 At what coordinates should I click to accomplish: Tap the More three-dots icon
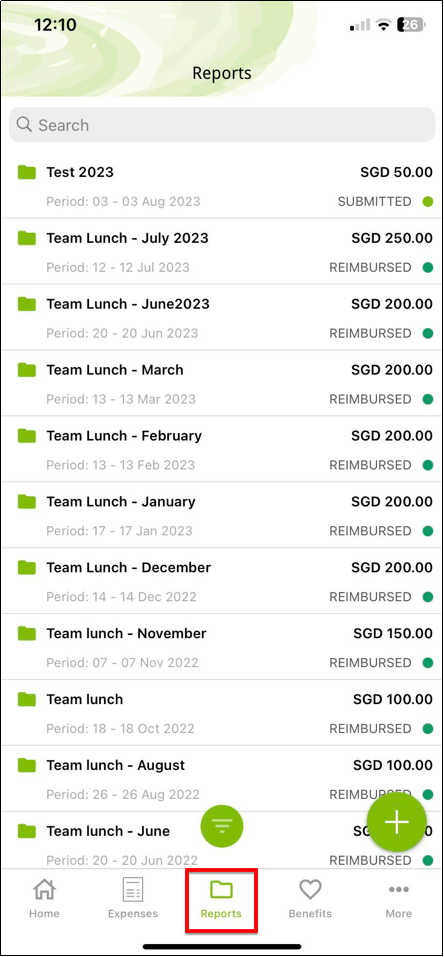pyautogui.click(x=399, y=890)
